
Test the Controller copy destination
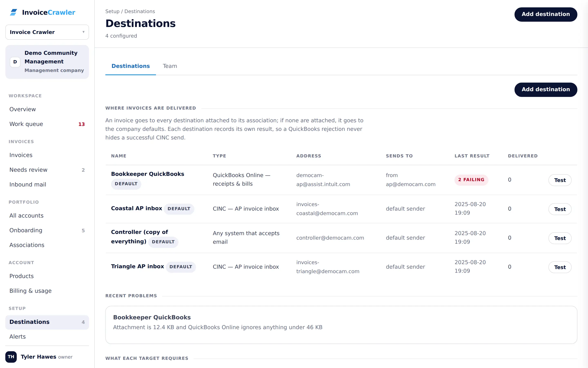560,238
